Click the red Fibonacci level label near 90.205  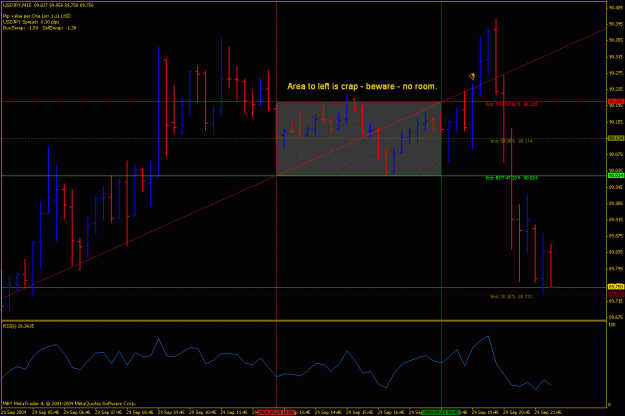click(x=511, y=104)
